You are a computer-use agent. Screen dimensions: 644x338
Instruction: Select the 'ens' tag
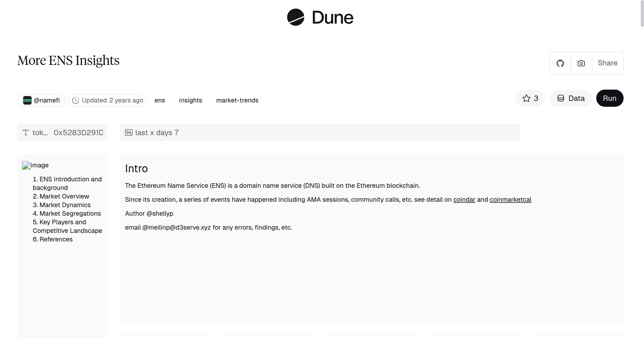click(x=160, y=100)
